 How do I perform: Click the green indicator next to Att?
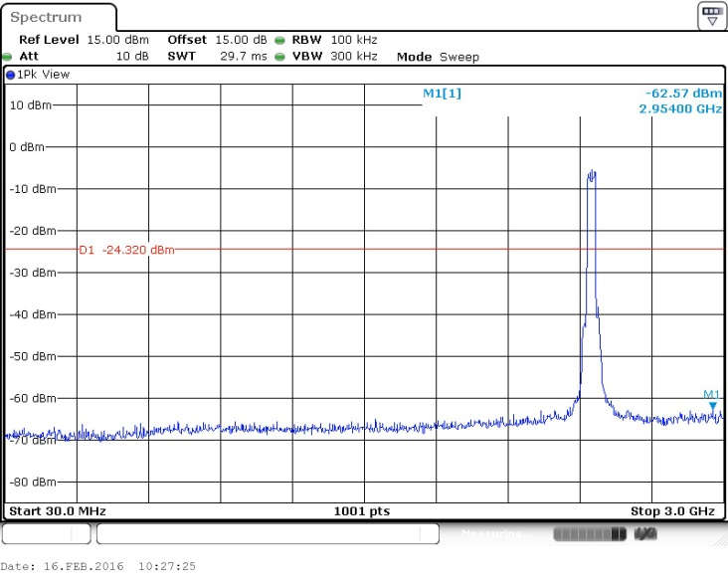click(x=7, y=57)
